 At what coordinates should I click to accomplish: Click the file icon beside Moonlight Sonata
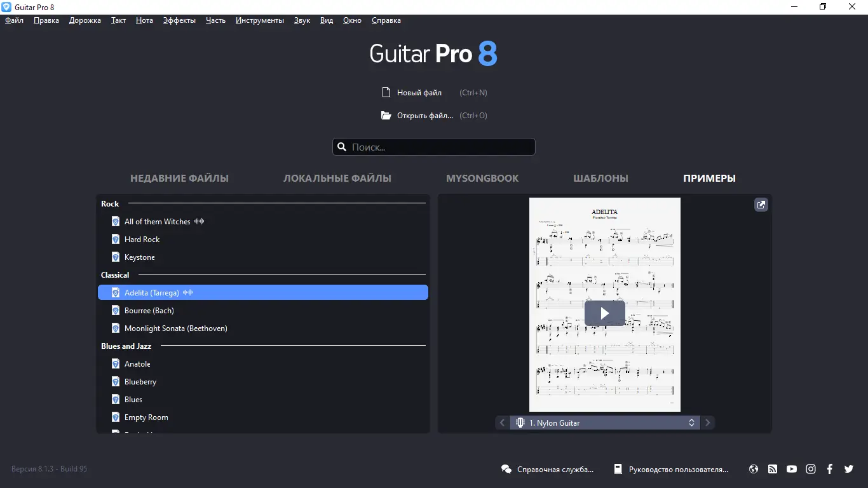coord(116,329)
